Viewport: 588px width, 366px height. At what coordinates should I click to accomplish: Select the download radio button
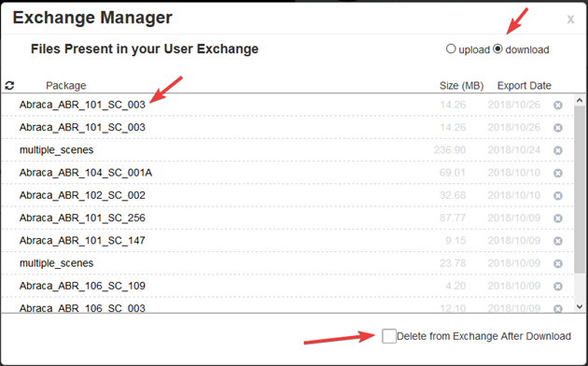[497, 49]
